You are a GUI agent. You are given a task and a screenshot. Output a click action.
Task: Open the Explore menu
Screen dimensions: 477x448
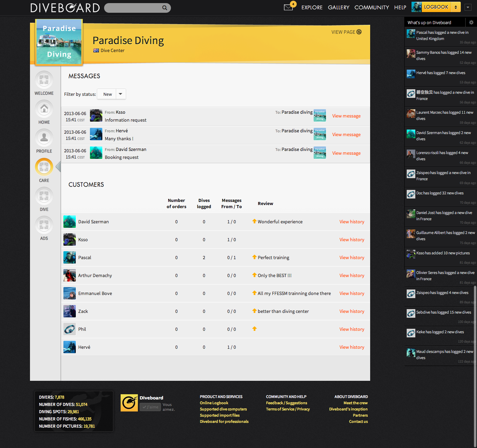[x=312, y=7]
